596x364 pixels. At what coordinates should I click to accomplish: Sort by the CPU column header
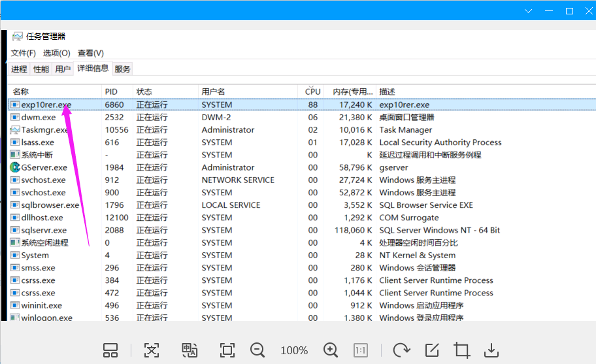click(x=311, y=91)
